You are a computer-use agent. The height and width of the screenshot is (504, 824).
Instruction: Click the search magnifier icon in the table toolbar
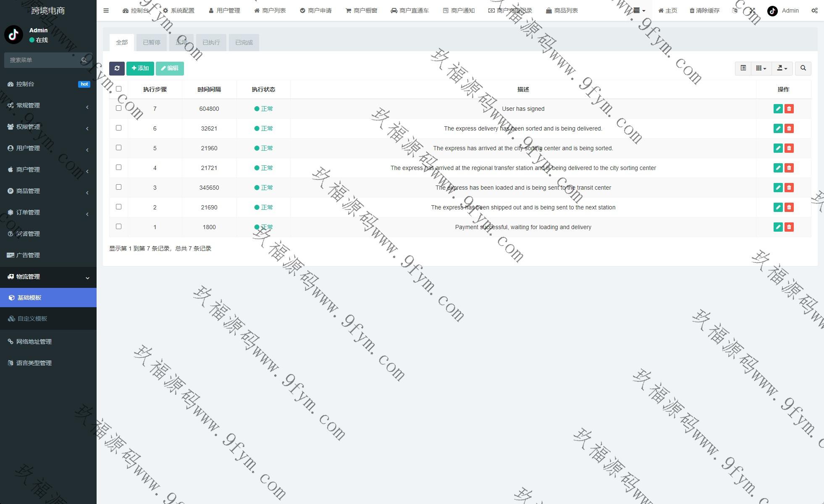coord(803,68)
